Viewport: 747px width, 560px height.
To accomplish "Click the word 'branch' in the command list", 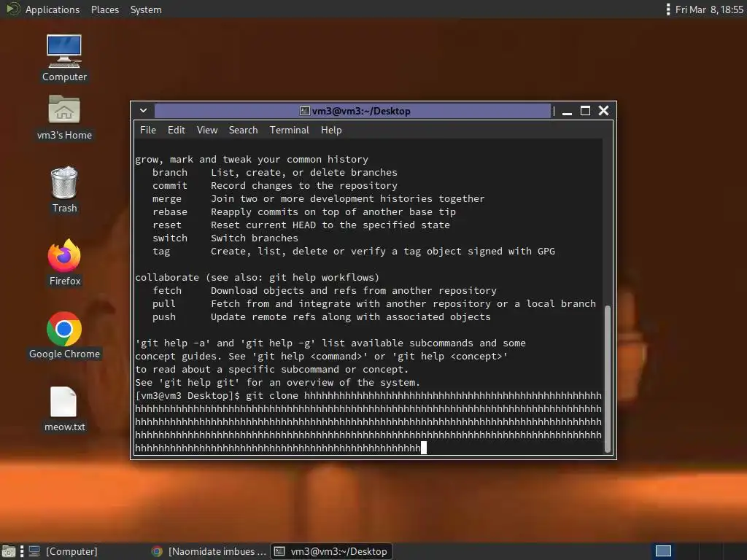I will (169, 172).
